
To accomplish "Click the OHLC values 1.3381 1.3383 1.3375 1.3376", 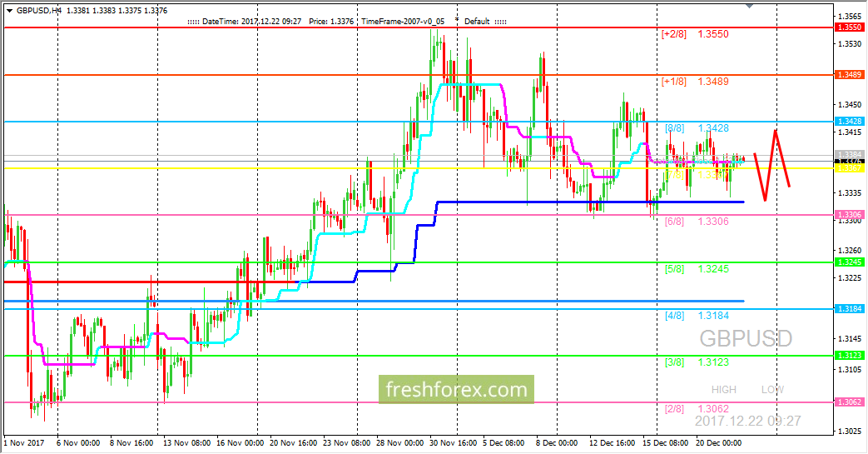I will [x=117, y=11].
